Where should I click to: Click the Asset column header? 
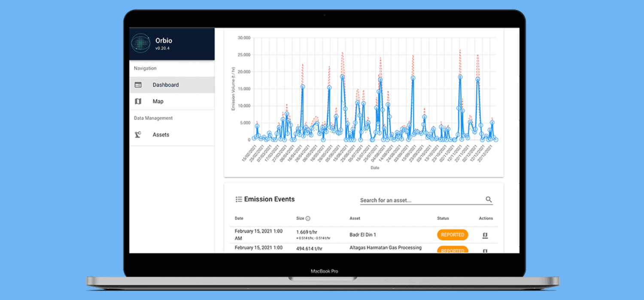coord(355,218)
